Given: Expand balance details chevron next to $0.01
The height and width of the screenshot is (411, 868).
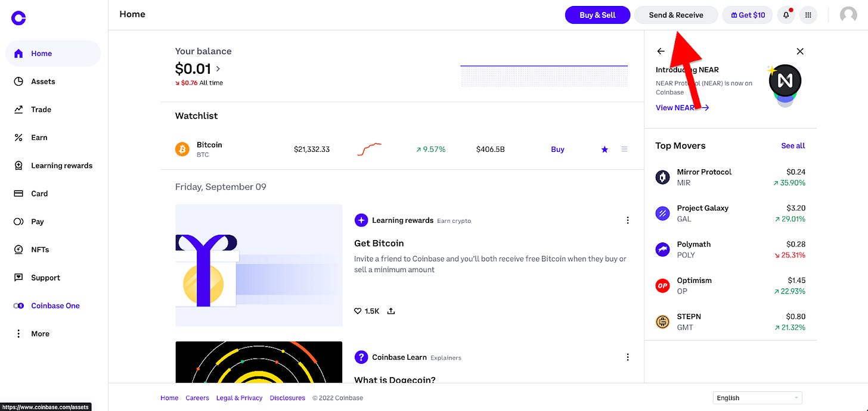Looking at the screenshot, I should (x=218, y=69).
